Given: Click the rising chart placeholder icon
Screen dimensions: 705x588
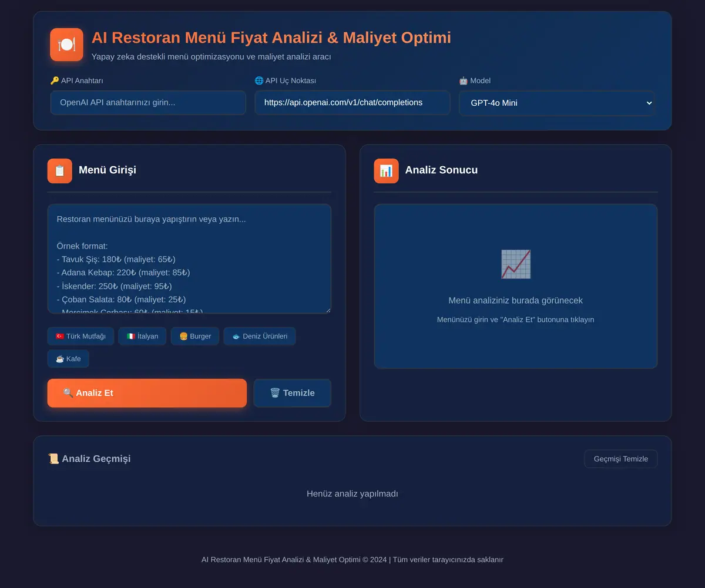Looking at the screenshot, I should pos(516,264).
